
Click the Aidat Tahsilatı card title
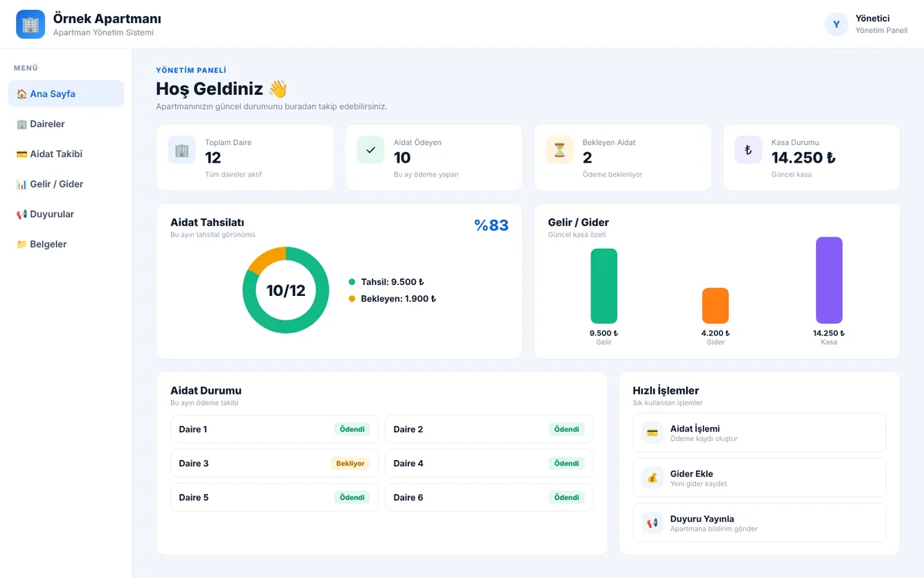pyautogui.click(x=207, y=222)
